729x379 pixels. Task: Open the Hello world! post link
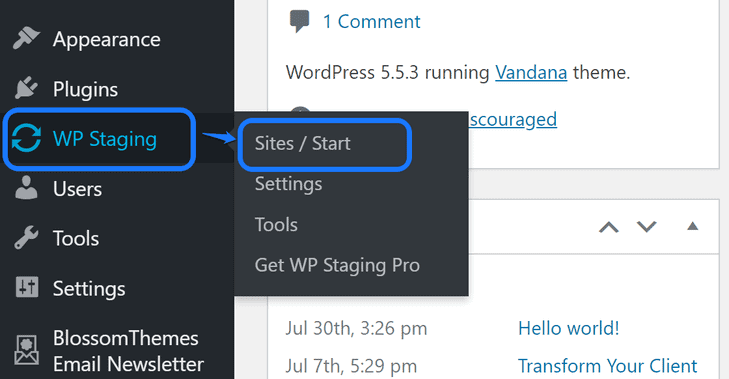[569, 328]
